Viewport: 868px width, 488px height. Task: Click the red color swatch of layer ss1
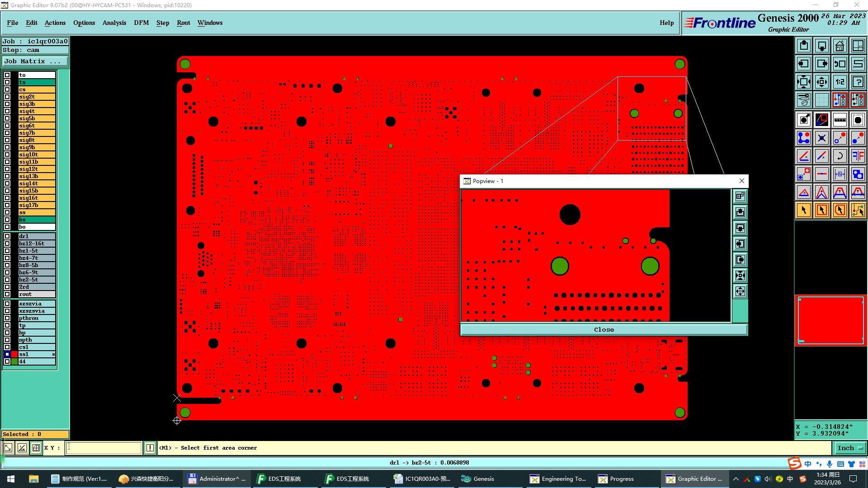coord(14,354)
